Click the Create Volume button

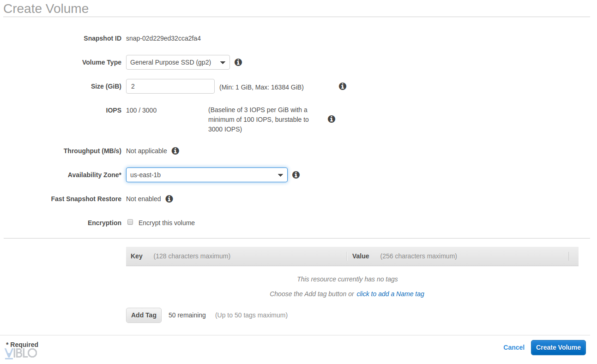(x=558, y=347)
